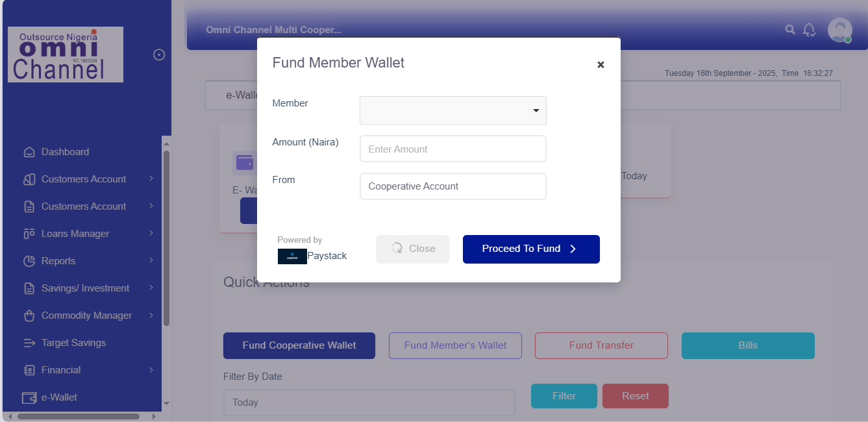Click the Loans Manager sidebar icon
Viewport: 868px width, 422px height.
click(x=29, y=234)
